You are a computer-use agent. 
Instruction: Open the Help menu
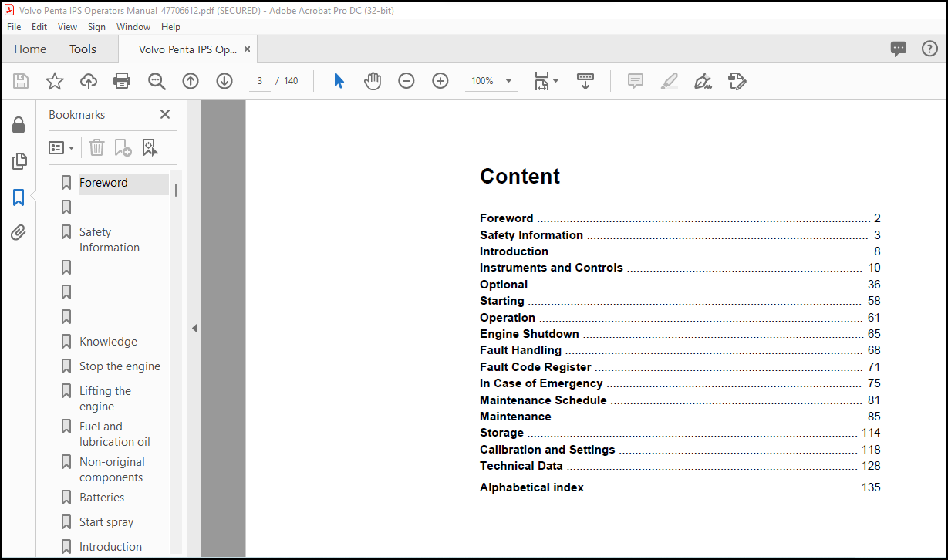[170, 26]
